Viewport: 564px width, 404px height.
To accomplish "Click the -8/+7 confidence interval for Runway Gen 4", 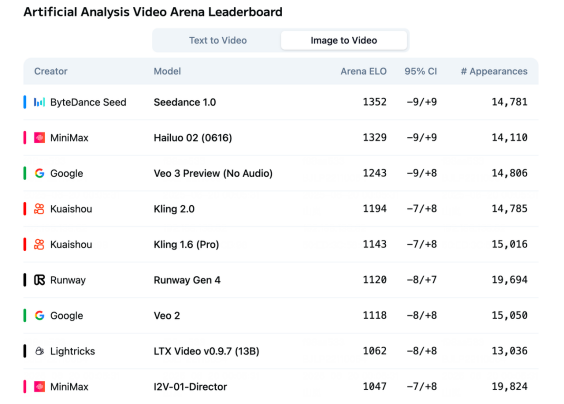I will coord(422,280).
